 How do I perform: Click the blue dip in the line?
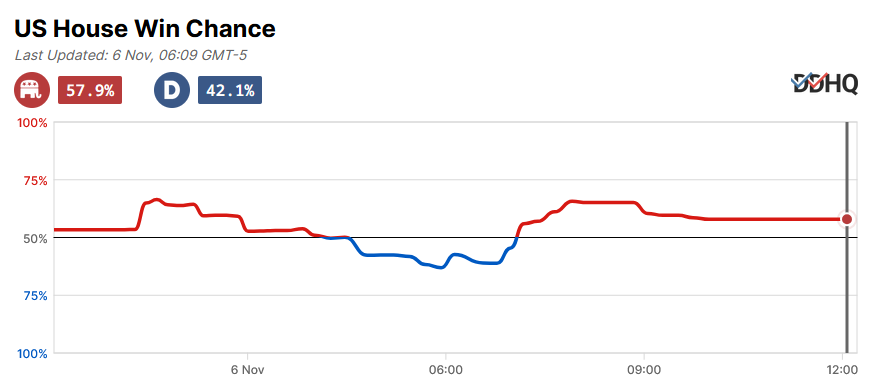tap(441, 267)
